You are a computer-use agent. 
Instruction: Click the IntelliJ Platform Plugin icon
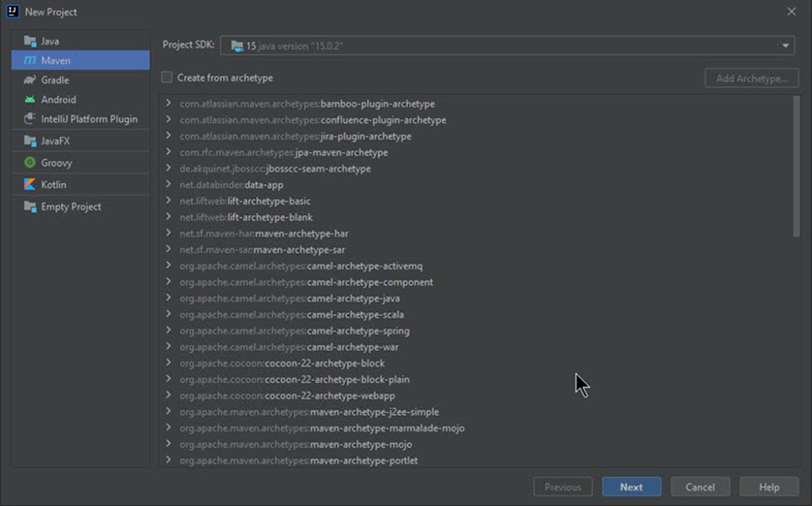coord(30,118)
